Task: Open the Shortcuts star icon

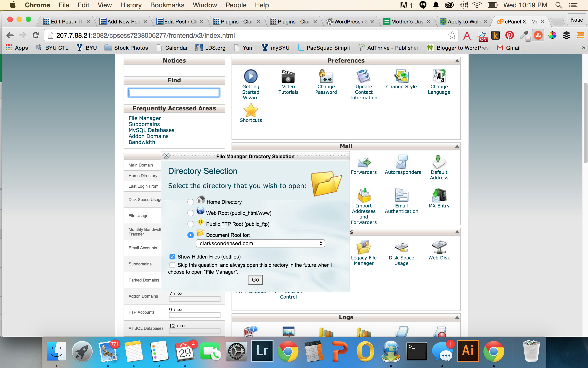Action: click(251, 110)
